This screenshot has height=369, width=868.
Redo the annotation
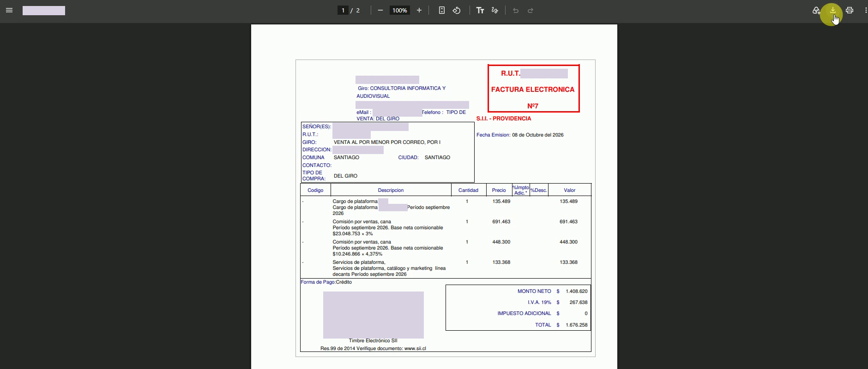530,10
